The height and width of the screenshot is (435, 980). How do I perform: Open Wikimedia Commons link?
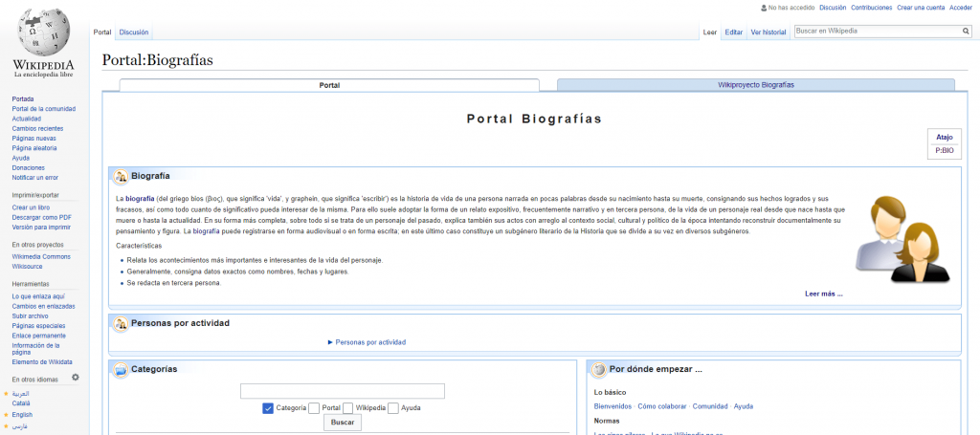tap(41, 256)
